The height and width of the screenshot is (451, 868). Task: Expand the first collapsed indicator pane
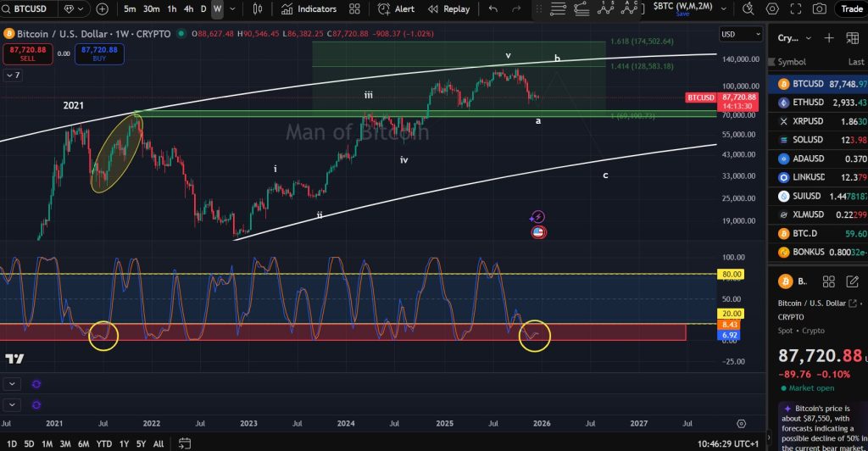(x=12, y=383)
